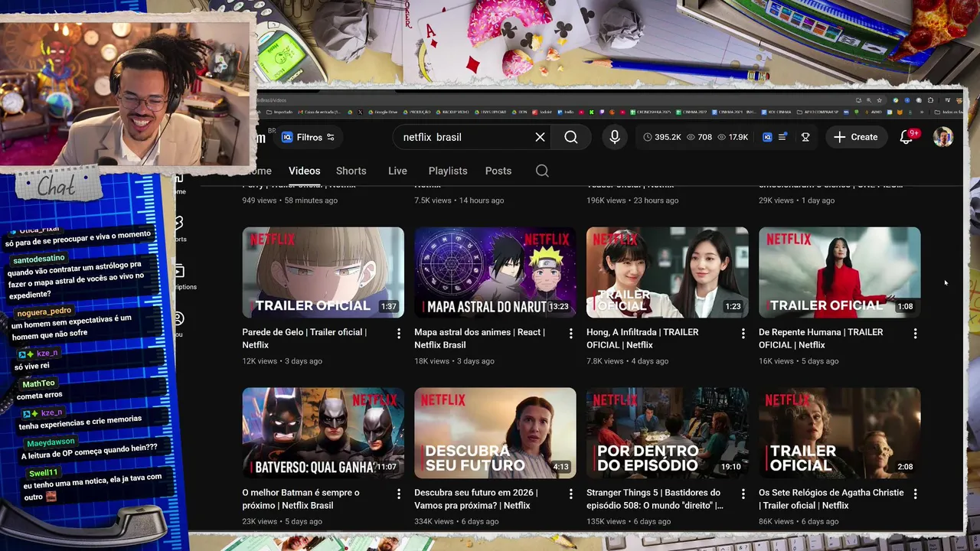Click the 395.2K clock stat
Screen dimensions: 980x551
coord(662,137)
